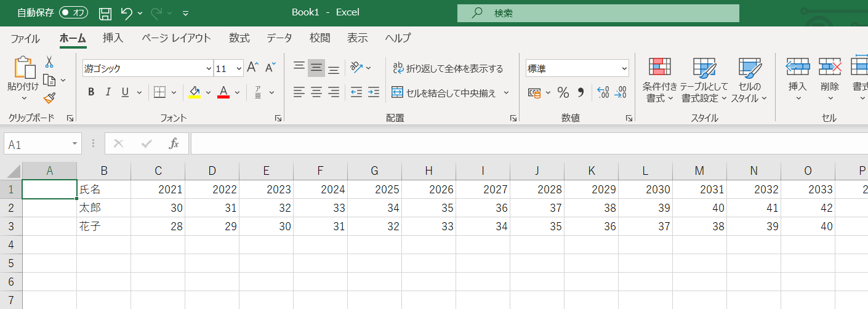This screenshot has width=868, height=309.
Task: Open the 游ゴシック font name dropdown
Action: pyautogui.click(x=209, y=69)
